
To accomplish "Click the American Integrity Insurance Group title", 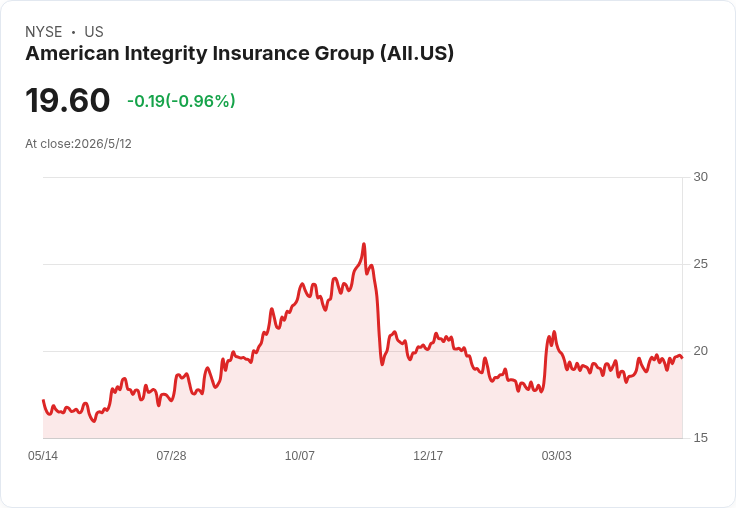I will click(x=239, y=54).
